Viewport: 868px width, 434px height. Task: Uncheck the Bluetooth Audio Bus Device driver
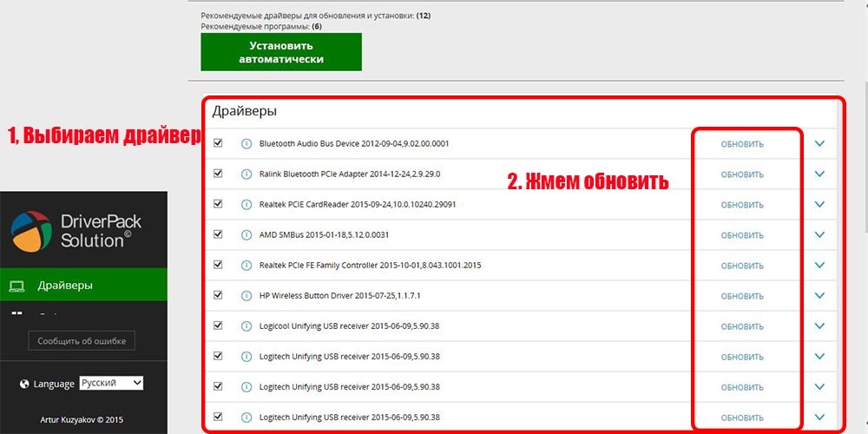click(218, 143)
